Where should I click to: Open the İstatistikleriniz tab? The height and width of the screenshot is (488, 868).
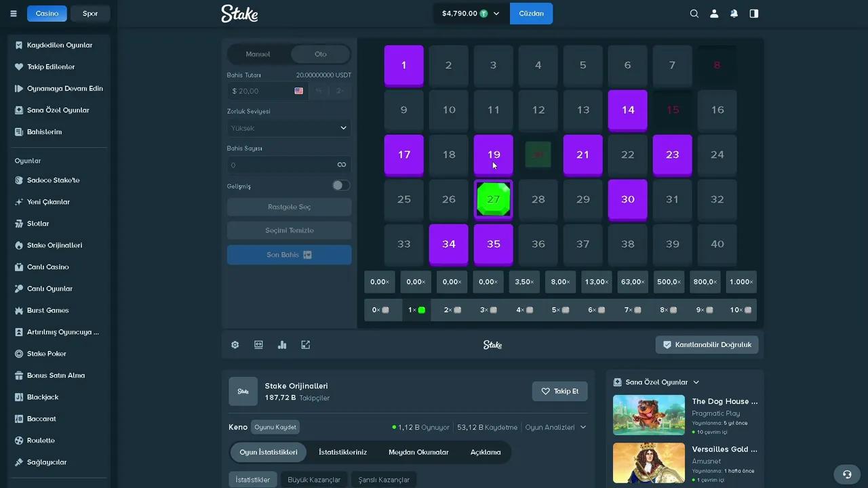(343, 452)
